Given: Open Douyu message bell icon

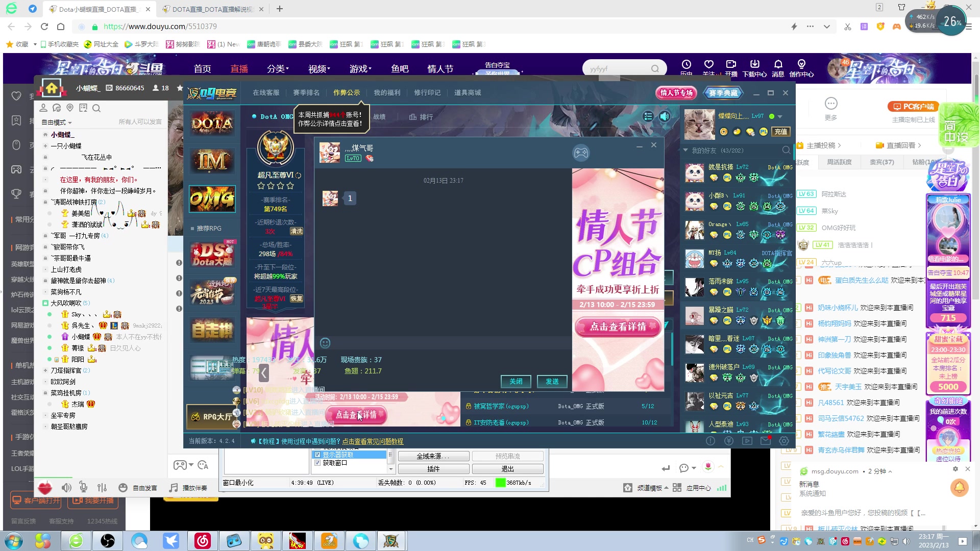Looking at the screenshot, I should [x=778, y=64].
